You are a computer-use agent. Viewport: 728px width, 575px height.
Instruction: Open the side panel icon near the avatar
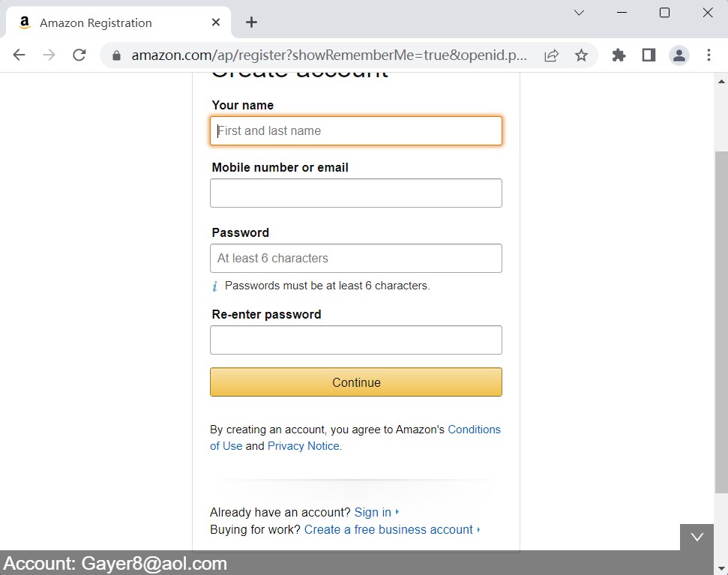click(649, 55)
